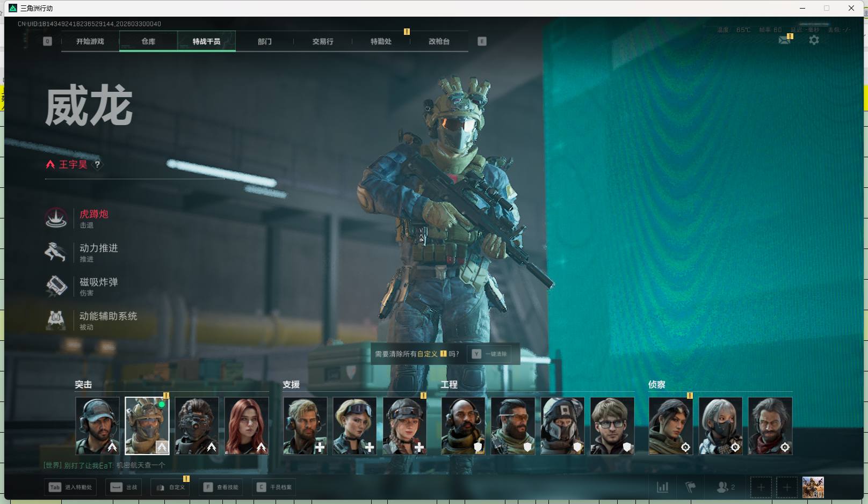Screen dimensions: 868x504
Task: Click the 支援 support class heading
Action: coord(291,384)
